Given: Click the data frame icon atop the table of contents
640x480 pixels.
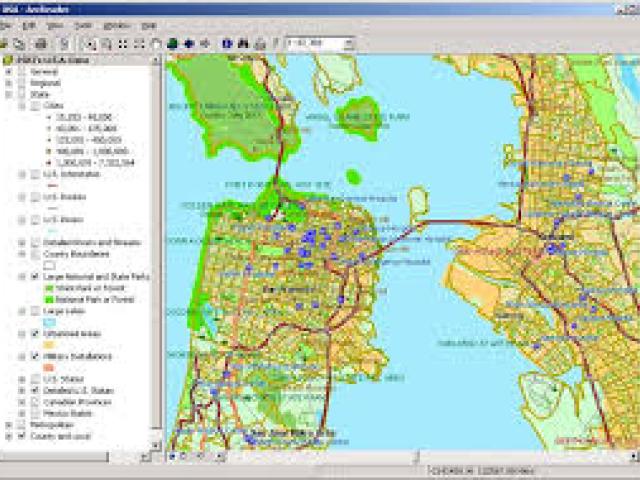Looking at the screenshot, I should point(8,60).
